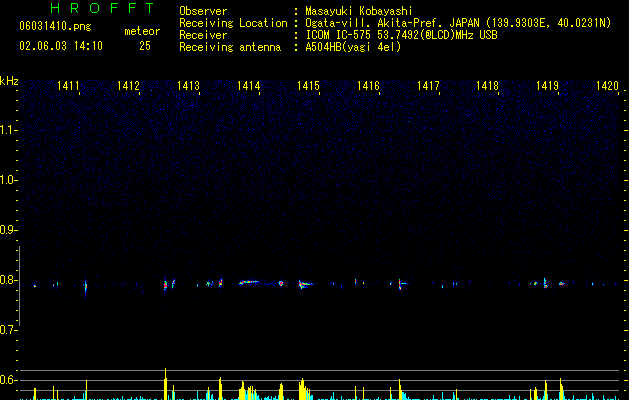Click the 0.6 frequency axis label

point(8,380)
